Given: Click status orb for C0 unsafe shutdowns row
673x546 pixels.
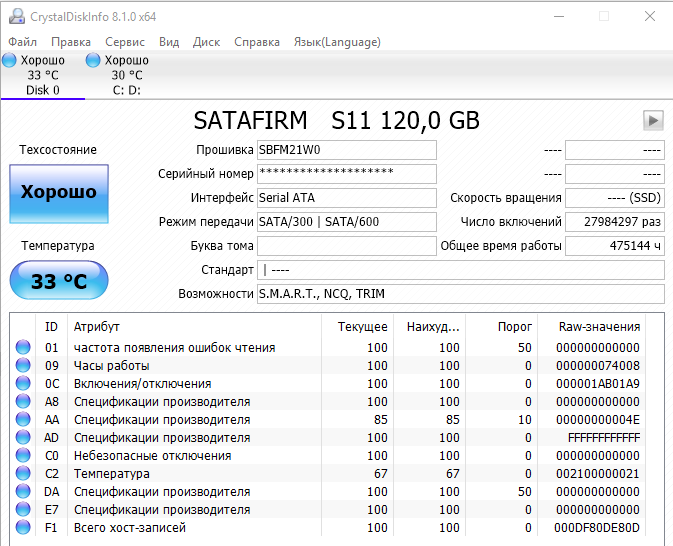Looking at the screenshot, I should (x=23, y=456).
